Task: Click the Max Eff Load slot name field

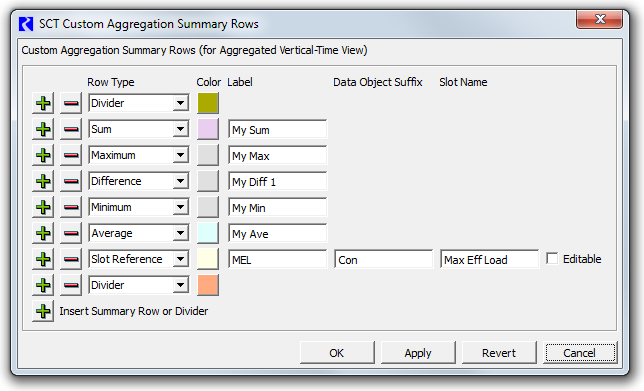Action: pyautogui.click(x=490, y=260)
